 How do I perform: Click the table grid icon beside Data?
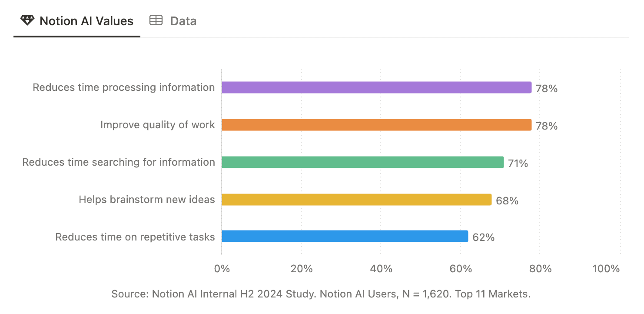click(156, 20)
